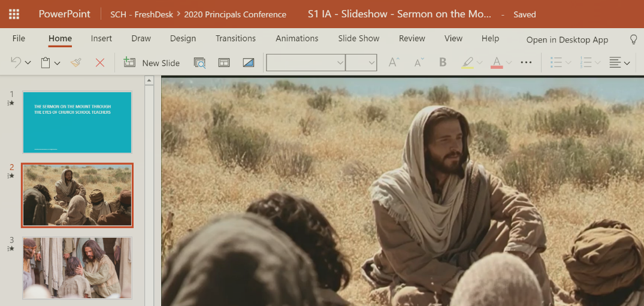Screen dimensions: 644x306
Task: Switch to the View tab
Action: point(453,38)
